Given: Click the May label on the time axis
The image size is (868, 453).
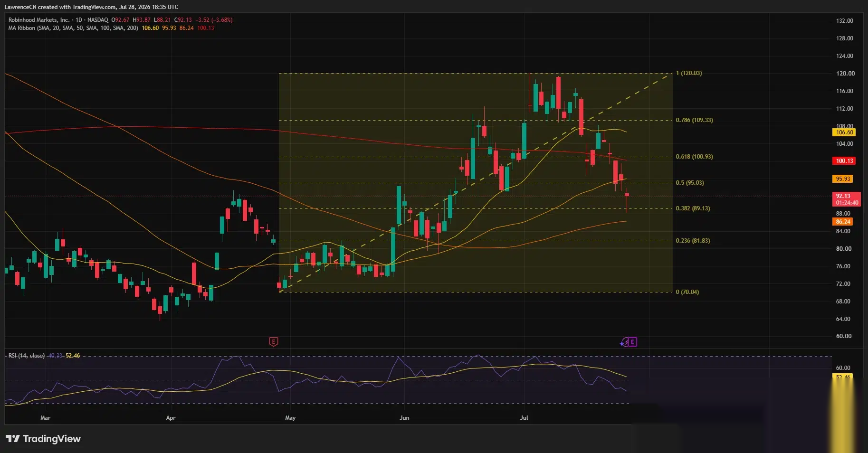Looking at the screenshot, I should coord(290,418).
